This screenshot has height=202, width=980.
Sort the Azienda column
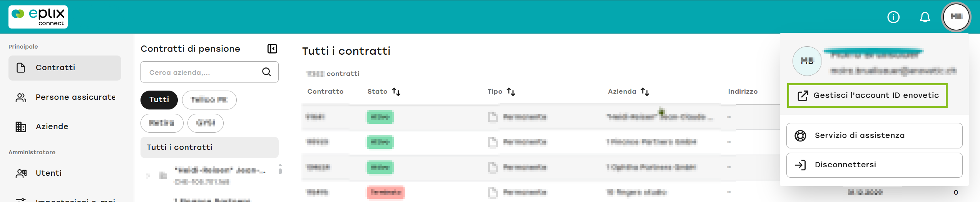pos(645,92)
